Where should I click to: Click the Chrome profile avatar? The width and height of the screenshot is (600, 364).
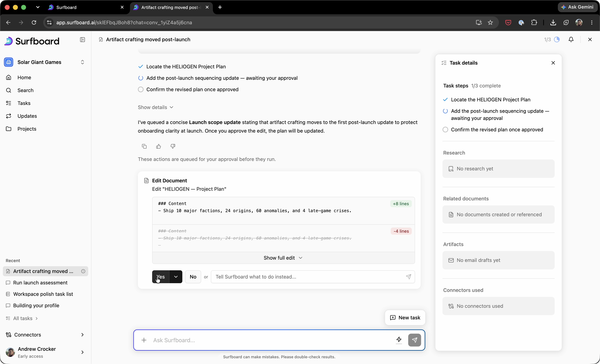[x=579, y=22]
